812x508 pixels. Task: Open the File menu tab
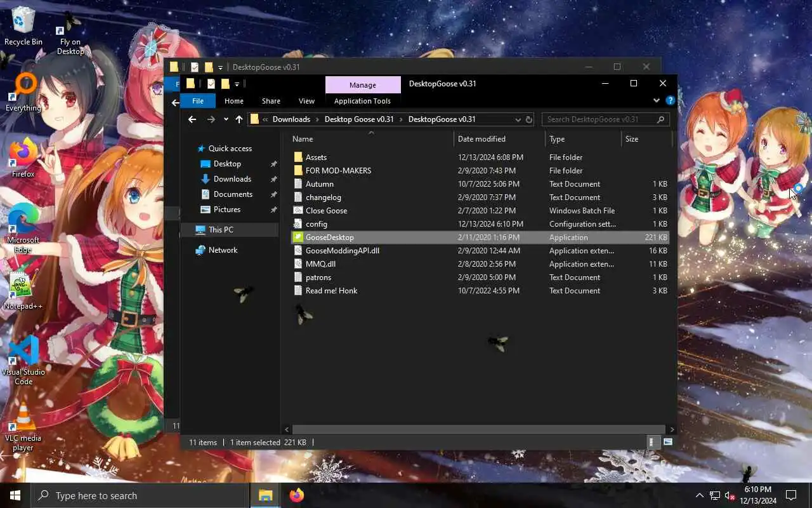click(x=198, y=101)
